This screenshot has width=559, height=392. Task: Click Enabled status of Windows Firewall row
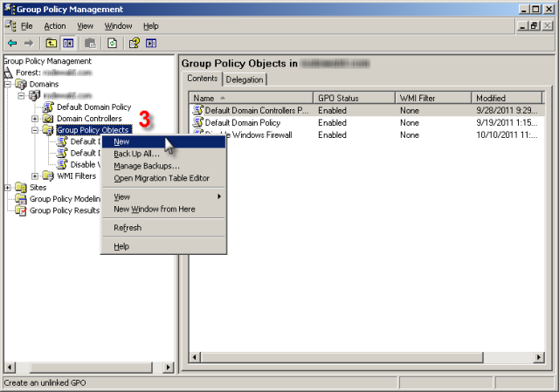[x=332, y=134]
